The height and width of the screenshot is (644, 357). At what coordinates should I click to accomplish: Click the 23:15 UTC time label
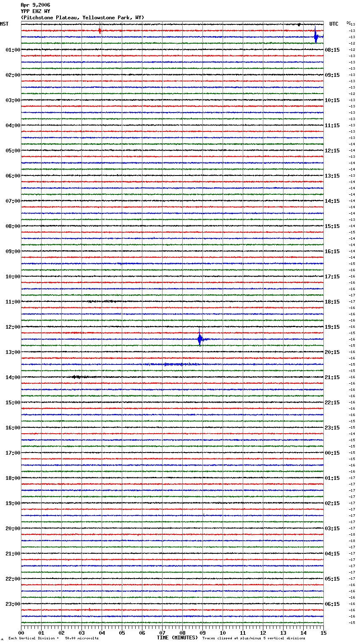point(332,428)
